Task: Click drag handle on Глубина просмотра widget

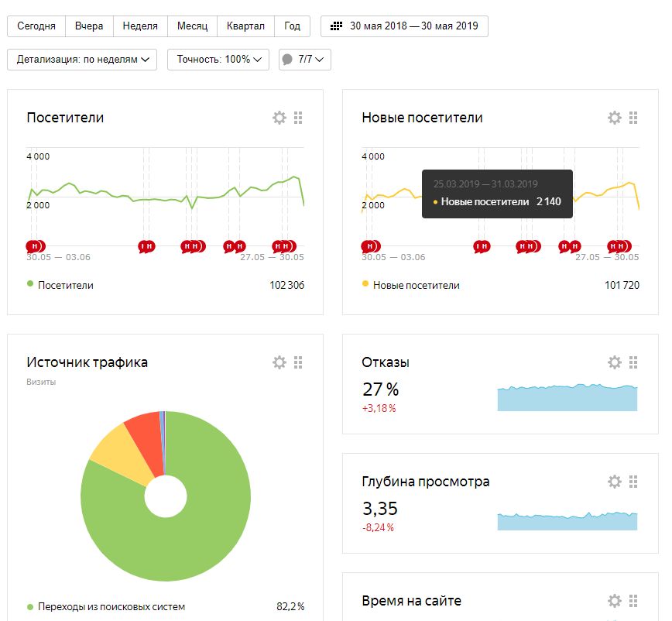Action: pos(633,482)
